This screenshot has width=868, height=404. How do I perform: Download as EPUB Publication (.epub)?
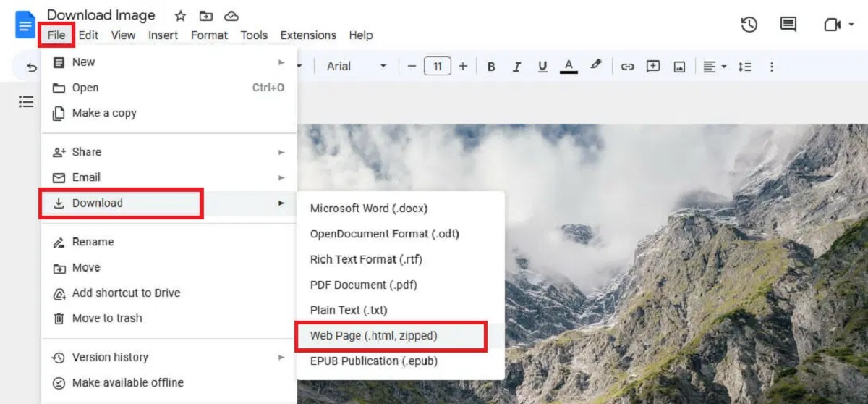[x=400, y=361]
